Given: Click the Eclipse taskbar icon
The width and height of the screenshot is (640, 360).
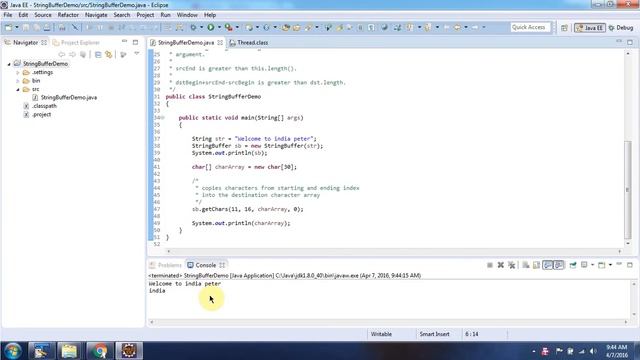Looking at the screenshot, I should tap(129, 351).
